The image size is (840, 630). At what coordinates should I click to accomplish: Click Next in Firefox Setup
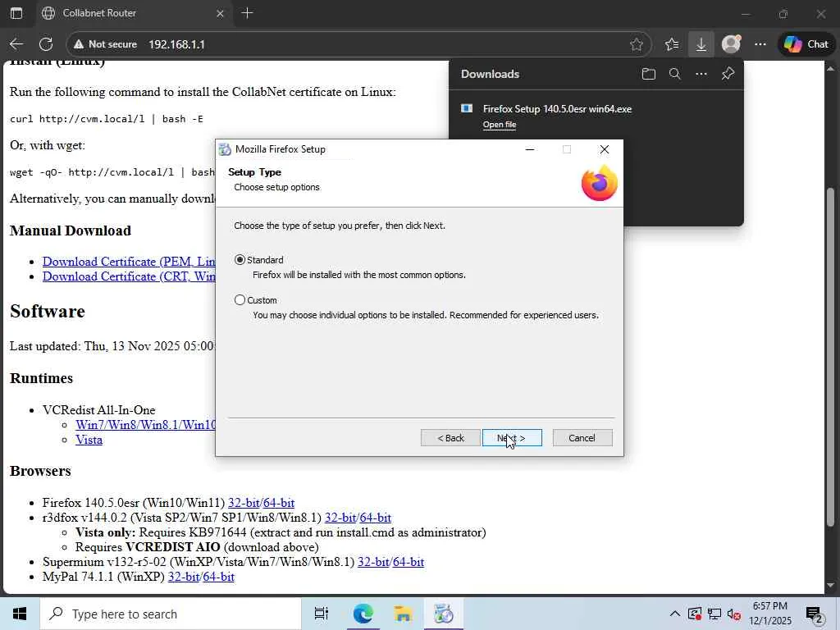(x=512, y=438)
